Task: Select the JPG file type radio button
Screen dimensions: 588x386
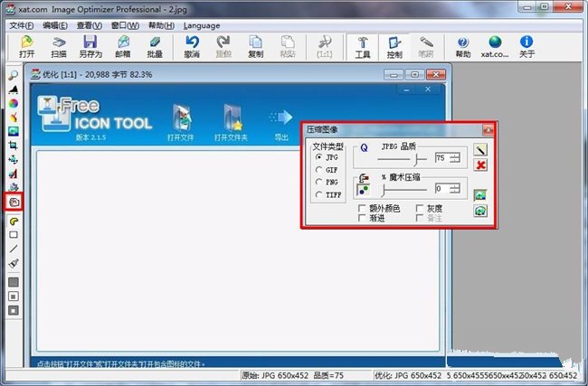Action: click(318, 157)
